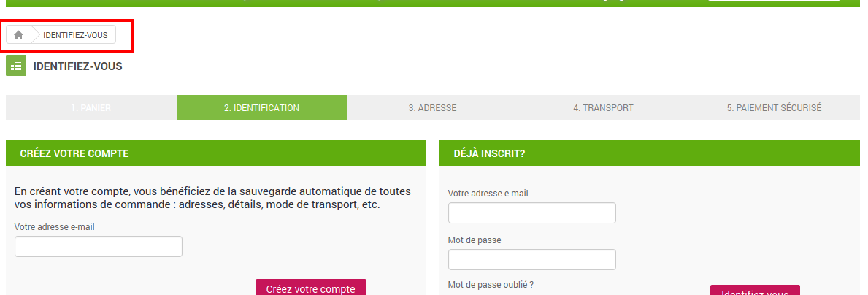868x295 pixels.
Task: Select the 2. IDENTIFICATION step tab
Action: pyautogui.click(x=262, y=108)
